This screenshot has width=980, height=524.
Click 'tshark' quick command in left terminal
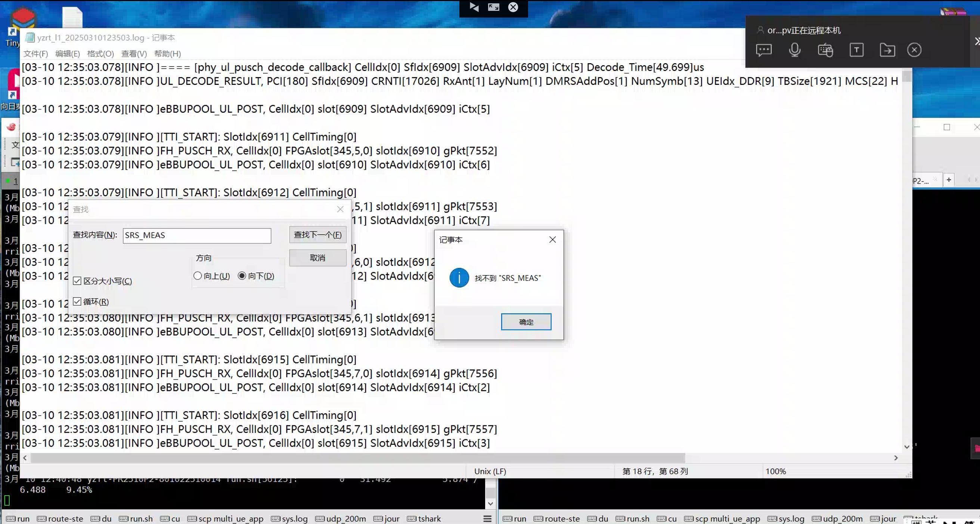coord(424,518)
